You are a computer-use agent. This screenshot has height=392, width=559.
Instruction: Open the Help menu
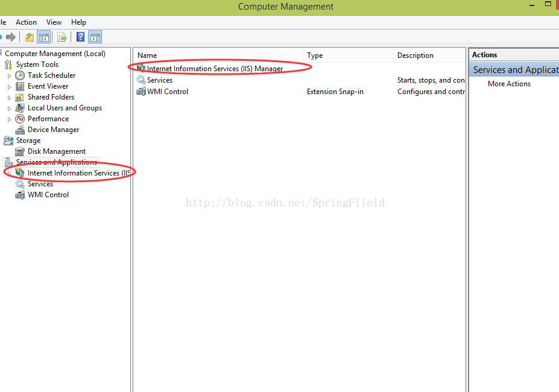click(x=78, y=22)
